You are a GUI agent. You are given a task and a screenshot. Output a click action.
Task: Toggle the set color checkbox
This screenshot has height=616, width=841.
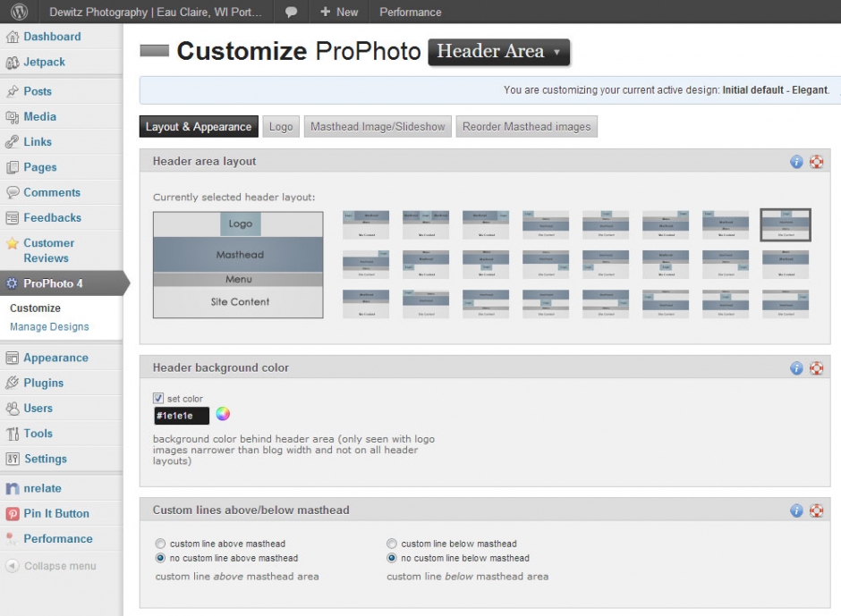[x=158, y=398]
